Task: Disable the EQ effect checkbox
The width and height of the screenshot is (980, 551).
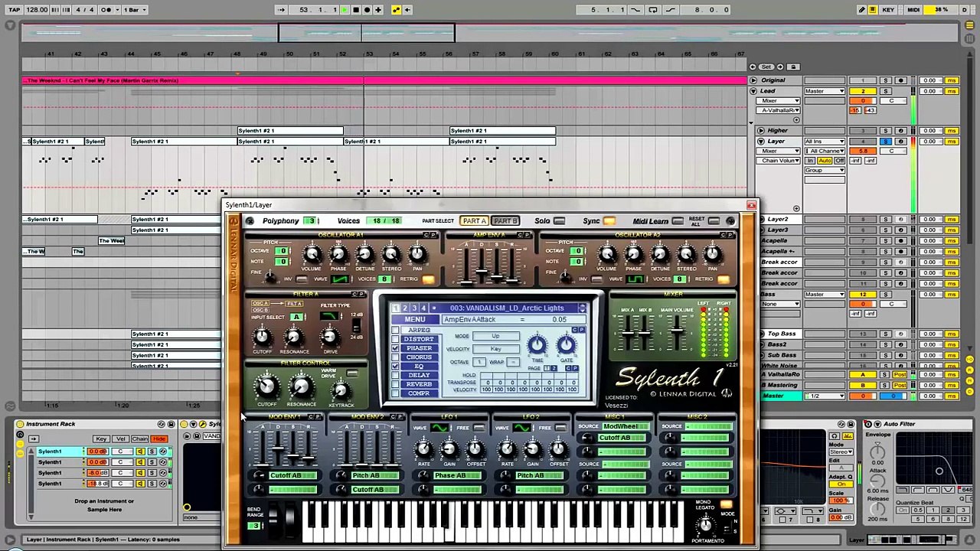Action: click(395, 367)
